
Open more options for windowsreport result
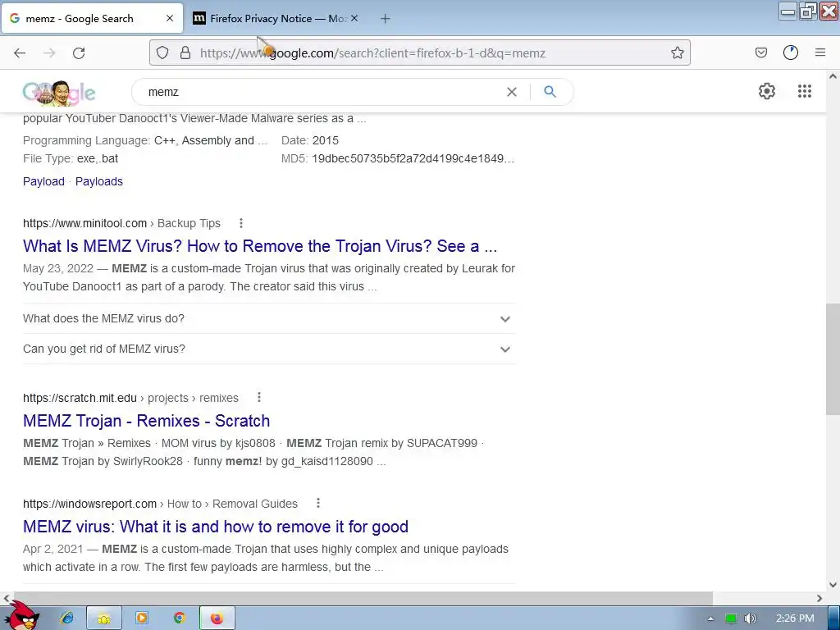(318, 503)
